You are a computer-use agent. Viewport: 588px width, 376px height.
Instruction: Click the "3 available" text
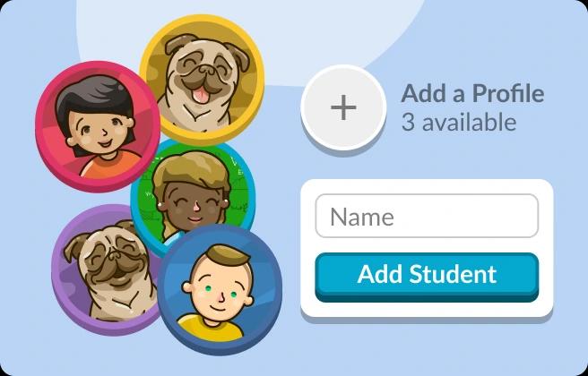(x=459, y=122)
